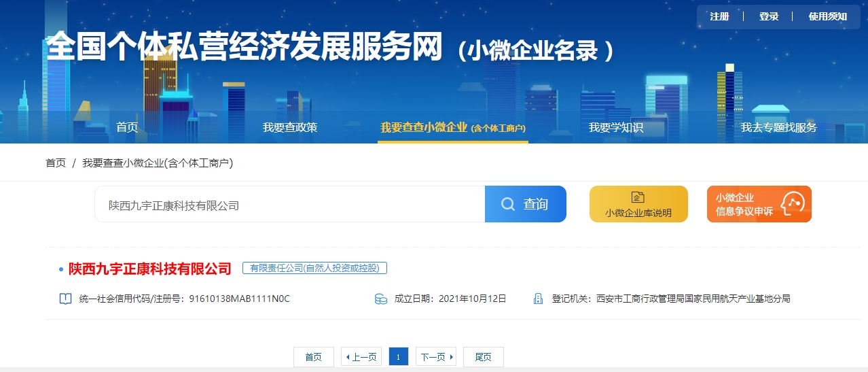Click the 上一页 pagination button
Viewport: 868px width, 372px height.
[x=361, y=357]
